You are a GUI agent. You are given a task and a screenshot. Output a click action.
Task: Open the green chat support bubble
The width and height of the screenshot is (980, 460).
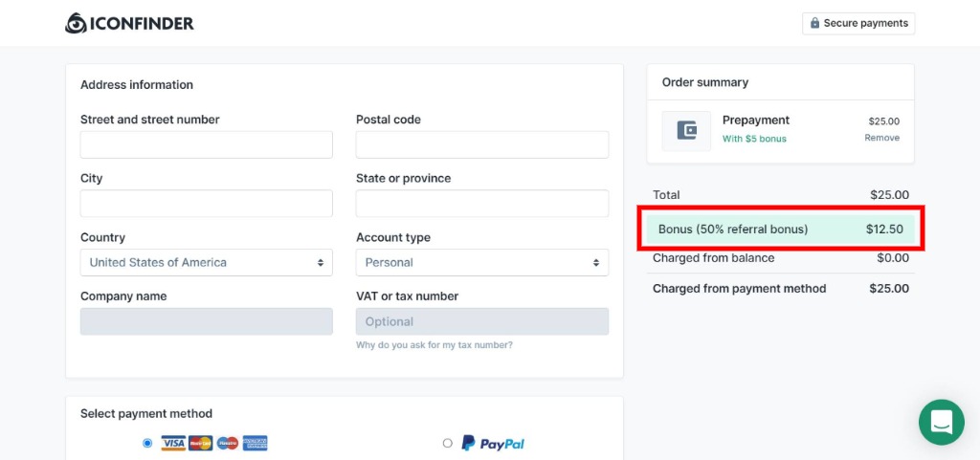point(942,422)
